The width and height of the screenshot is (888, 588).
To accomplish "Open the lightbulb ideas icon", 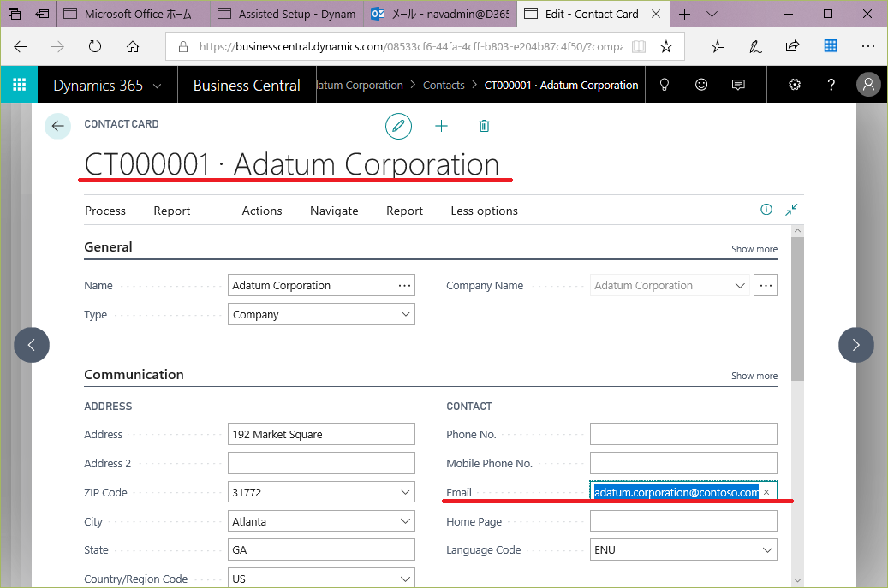I will coord(665,85).
